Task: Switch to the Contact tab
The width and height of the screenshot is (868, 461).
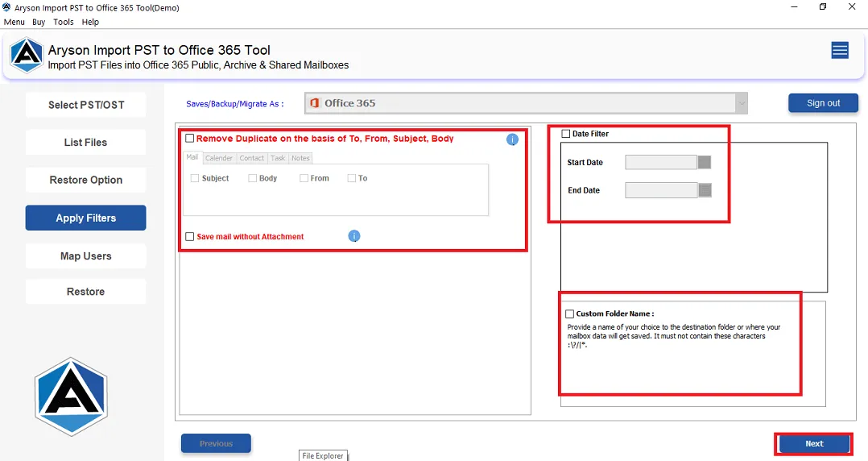Action: tap(252, 159)
